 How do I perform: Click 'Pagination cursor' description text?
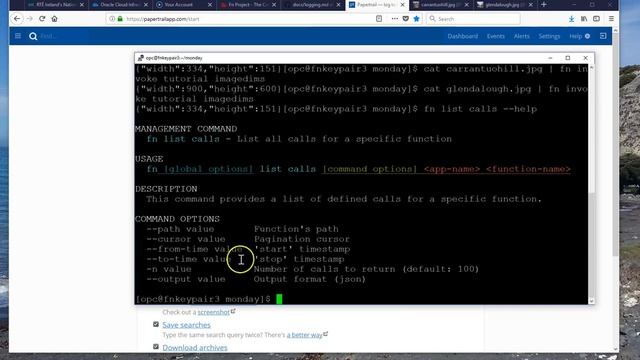tap(302, 239)
